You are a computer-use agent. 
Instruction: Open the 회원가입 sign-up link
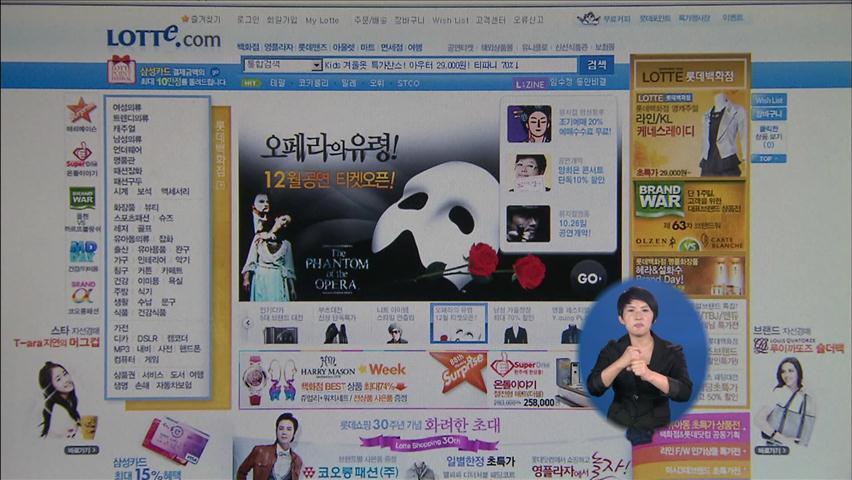click(x=282, y=20)
